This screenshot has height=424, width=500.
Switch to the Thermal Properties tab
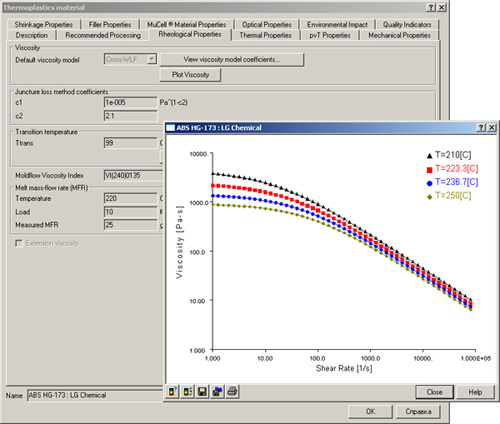click(x=266, y=35)
